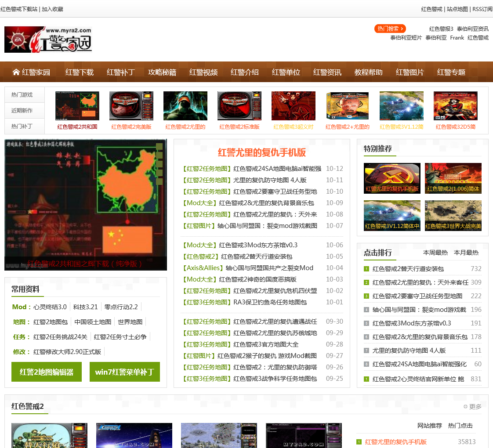
Task: Open the large 共和国之辉 banner image
Action: (86, 205)
